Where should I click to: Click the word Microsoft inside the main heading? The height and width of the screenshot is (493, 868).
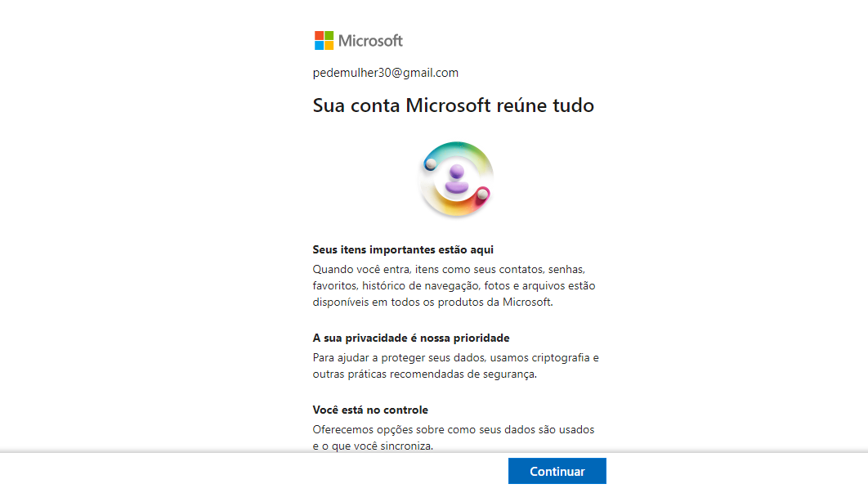448,105
